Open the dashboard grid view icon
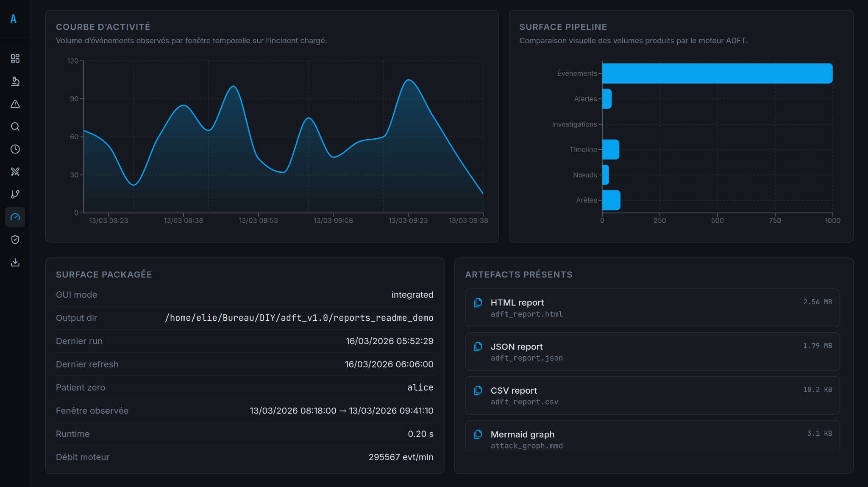The height and width of the screenshot is (487, 868). pos(15,59)
